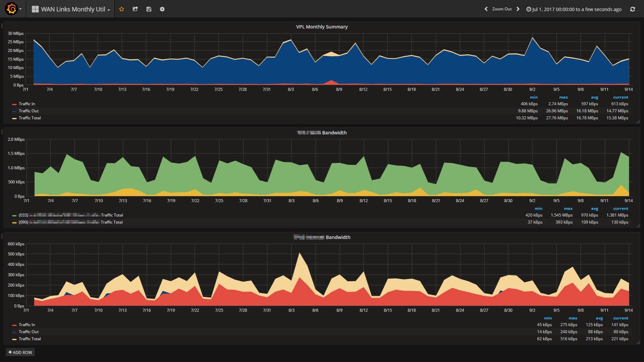Screen dimensions: 644x362
Task: Click the ADD ROW button
Action: pyautogui.click(x=20, y=352)
